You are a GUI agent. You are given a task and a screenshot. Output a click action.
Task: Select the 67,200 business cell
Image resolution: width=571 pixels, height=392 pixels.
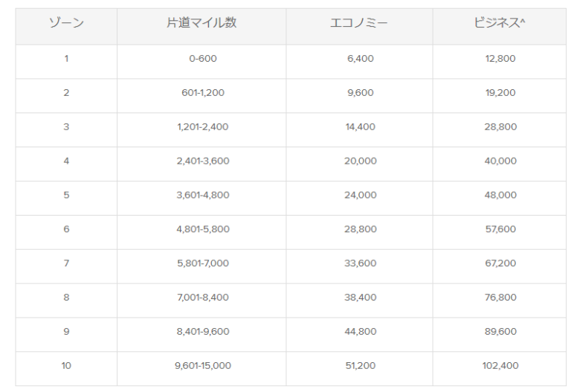click(x=500, y=263)
